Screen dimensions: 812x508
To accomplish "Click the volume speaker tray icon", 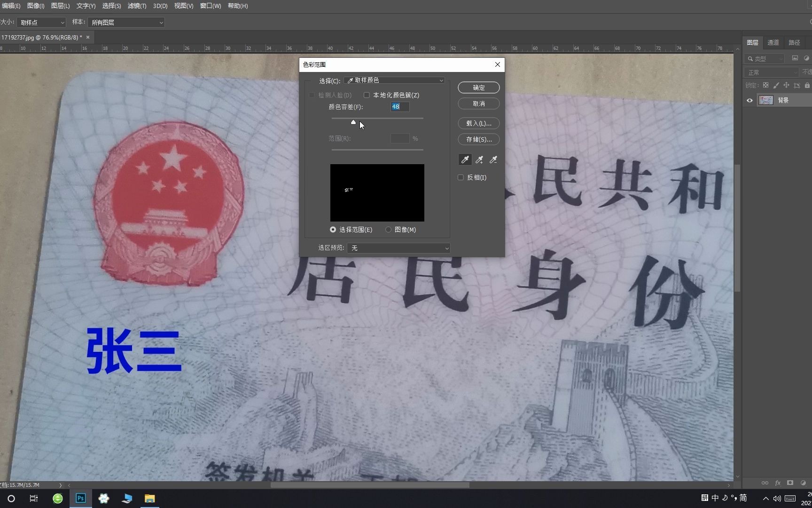I will 777,498.
